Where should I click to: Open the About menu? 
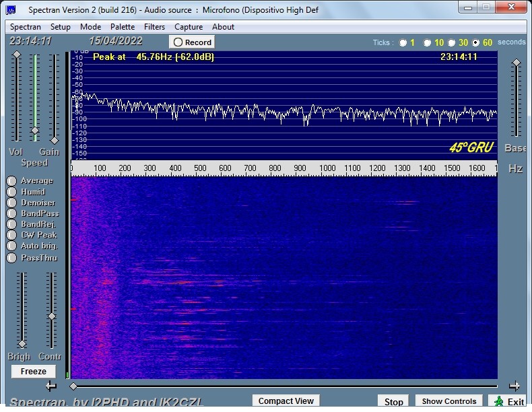coord(223,27)
